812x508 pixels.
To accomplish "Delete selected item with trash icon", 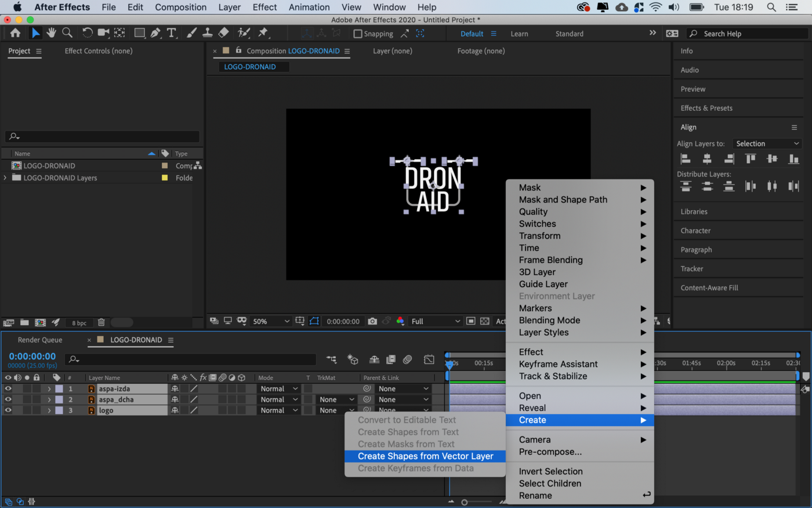I will pos(101,322).
